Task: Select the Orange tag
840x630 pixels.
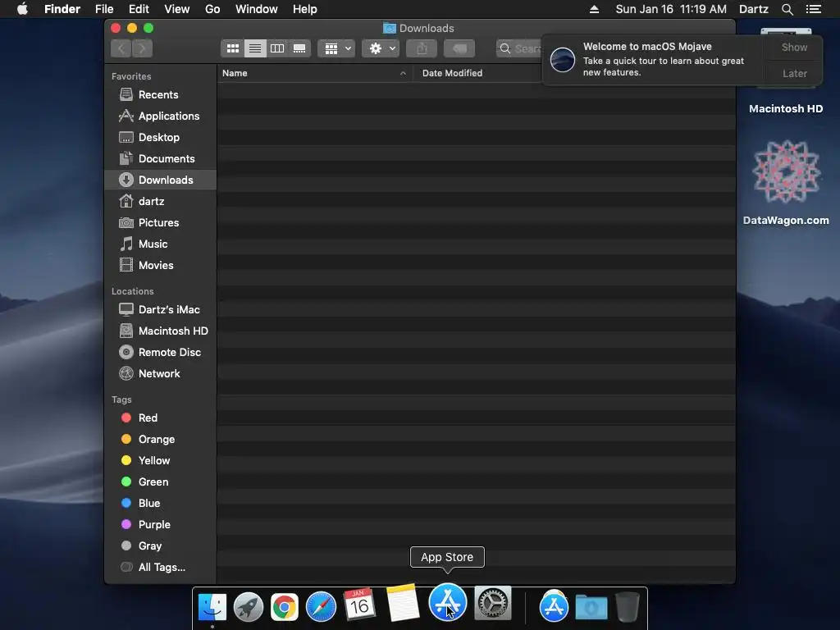Action: point(161,440)
